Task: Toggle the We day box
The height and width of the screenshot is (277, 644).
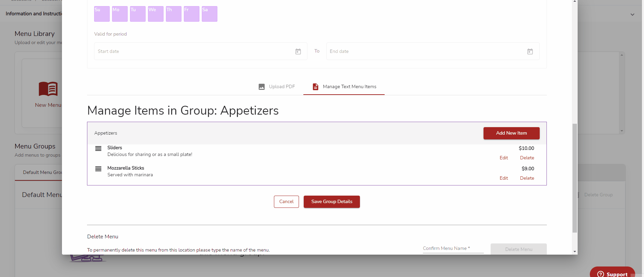Action: coord(156,14)
